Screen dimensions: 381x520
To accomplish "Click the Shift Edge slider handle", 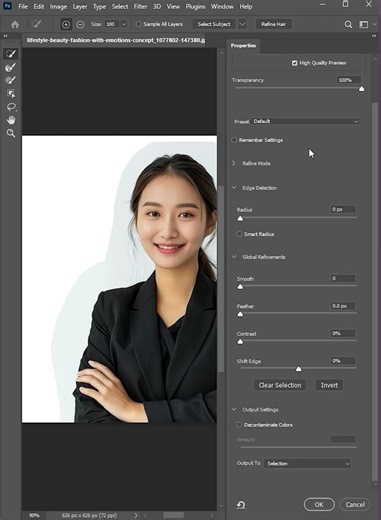I will click(299, 369).
